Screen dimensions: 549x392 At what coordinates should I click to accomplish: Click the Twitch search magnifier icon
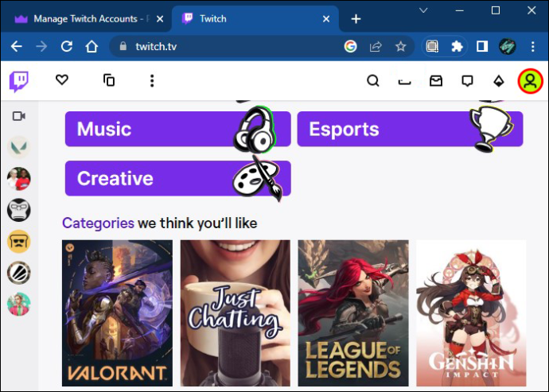point(373,81)
